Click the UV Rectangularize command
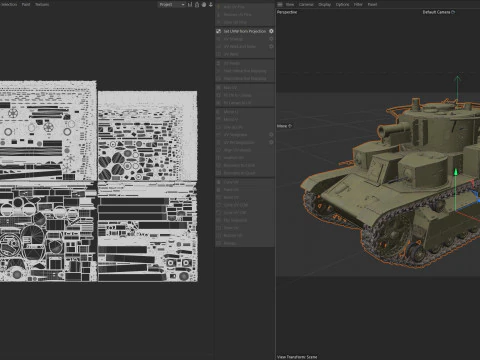Screen dimensions: 480x360 (x=239, y=142)
